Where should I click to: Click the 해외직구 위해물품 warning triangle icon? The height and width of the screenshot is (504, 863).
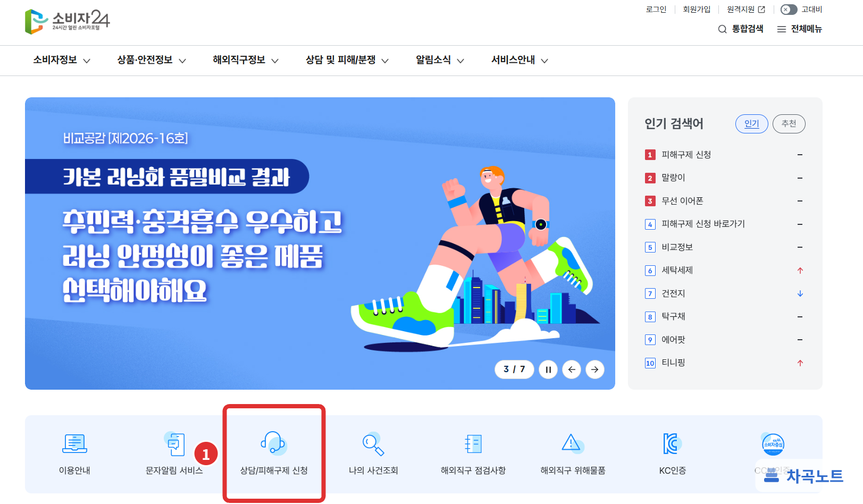573,443
